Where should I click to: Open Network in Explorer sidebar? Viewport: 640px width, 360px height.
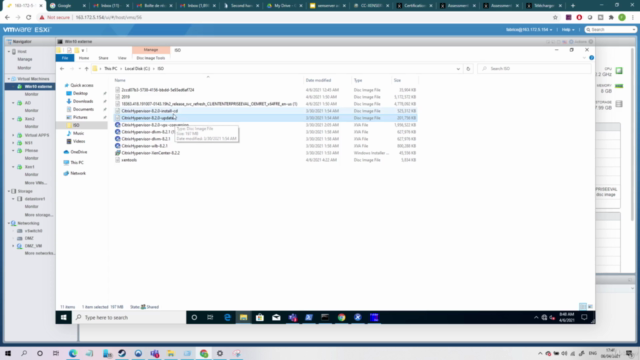click(78, 173)
